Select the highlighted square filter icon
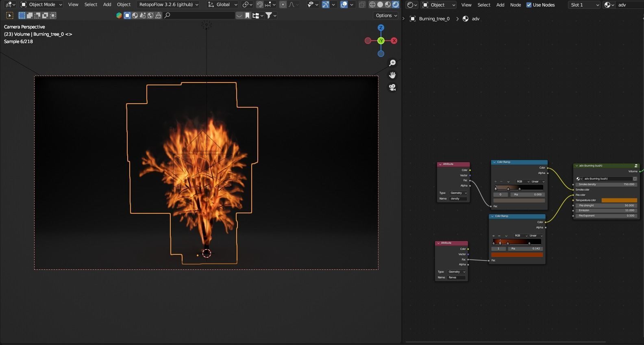This screenshot has height=345, width=644. click(x=127, y=15)
